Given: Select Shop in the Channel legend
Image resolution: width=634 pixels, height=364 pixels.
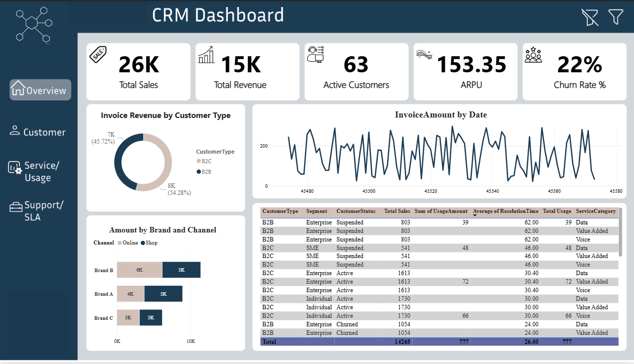Looking at the screenshot, I should 149,242.
